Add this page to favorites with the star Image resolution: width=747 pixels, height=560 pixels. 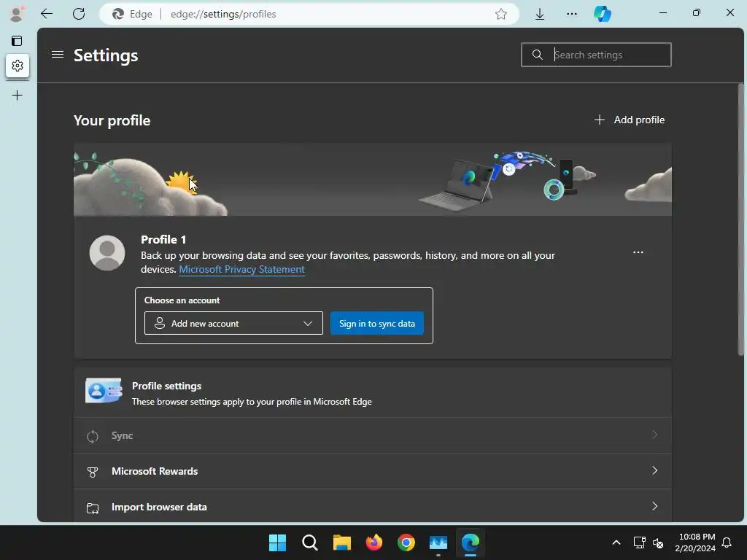pos(500,14)
